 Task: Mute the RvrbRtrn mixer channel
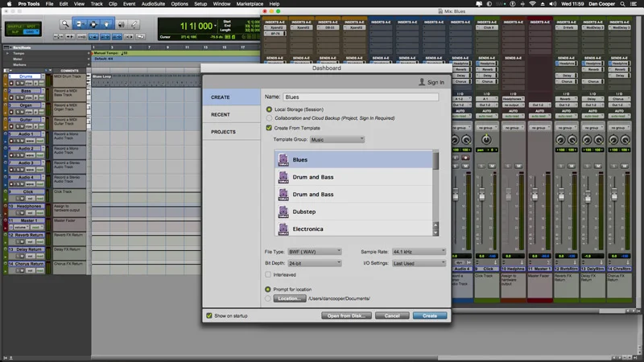[x=572, y=166]
